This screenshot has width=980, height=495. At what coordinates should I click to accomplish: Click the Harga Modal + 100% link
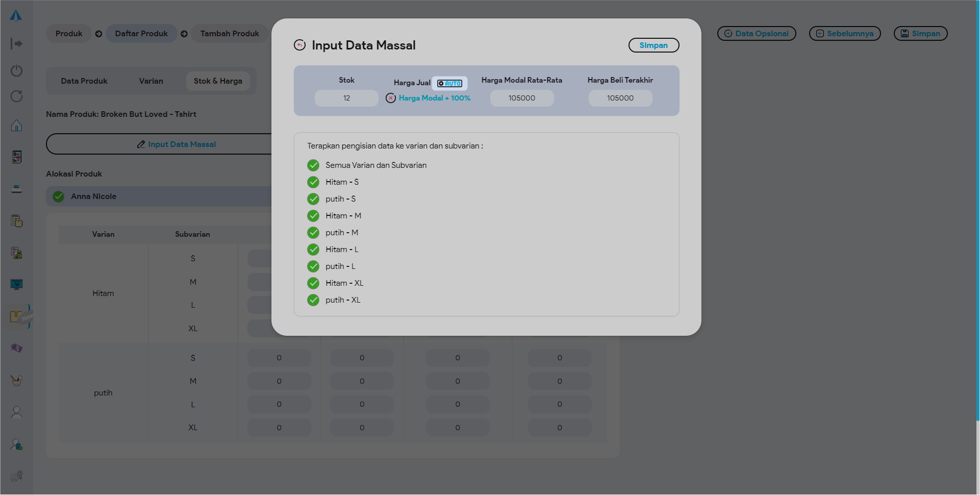(x=434, y=98)
